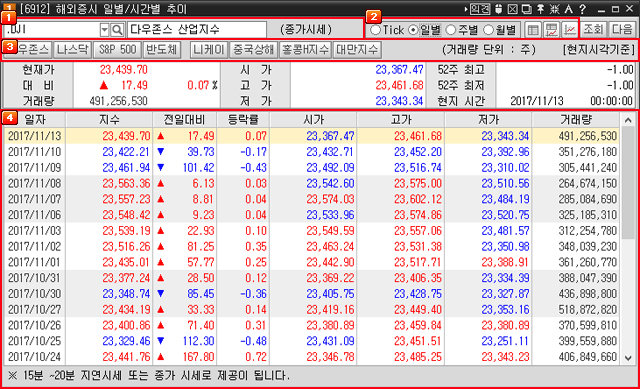Click scrollbar down arrow in data table
Image resolution: width=640 pixels, height=389 pixels.
pyautogui.click(x=628, y=358)
